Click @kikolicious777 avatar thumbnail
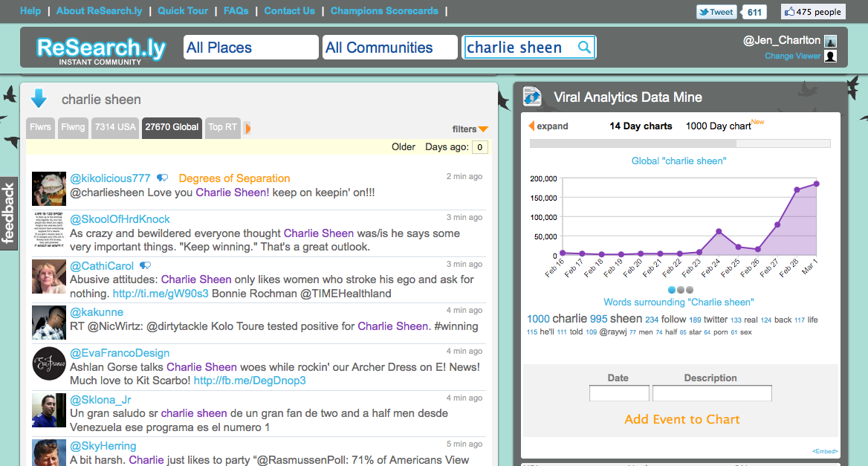This screenshot has height=466, width=868. [x=49, y=189]
